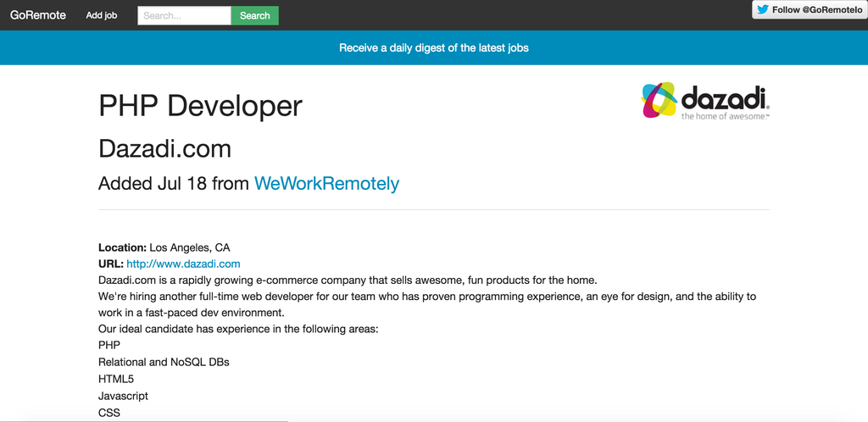Click the Javascript requirement line
The image size is (868, 422).
123,396
